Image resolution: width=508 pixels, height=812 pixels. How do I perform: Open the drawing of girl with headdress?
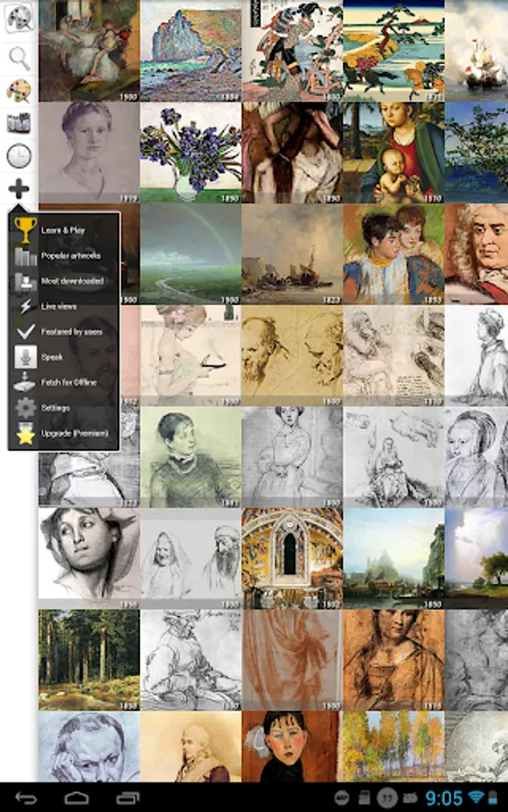(x=476, y=457)
